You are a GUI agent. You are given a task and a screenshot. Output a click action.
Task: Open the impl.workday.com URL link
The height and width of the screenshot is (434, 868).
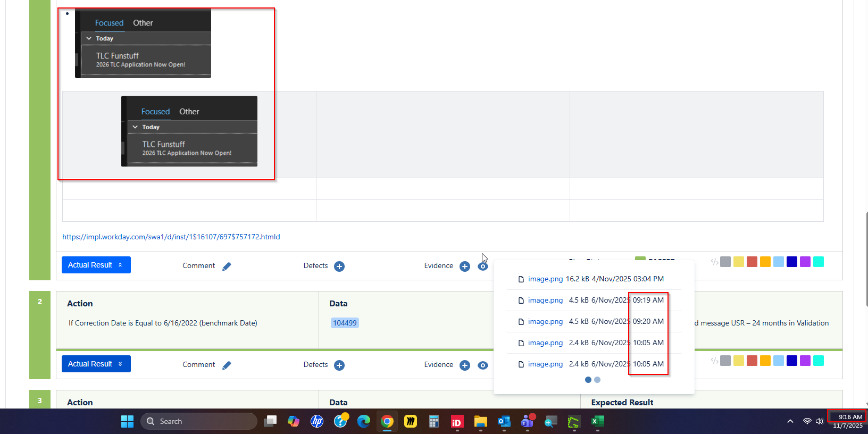tap(171, 237)
